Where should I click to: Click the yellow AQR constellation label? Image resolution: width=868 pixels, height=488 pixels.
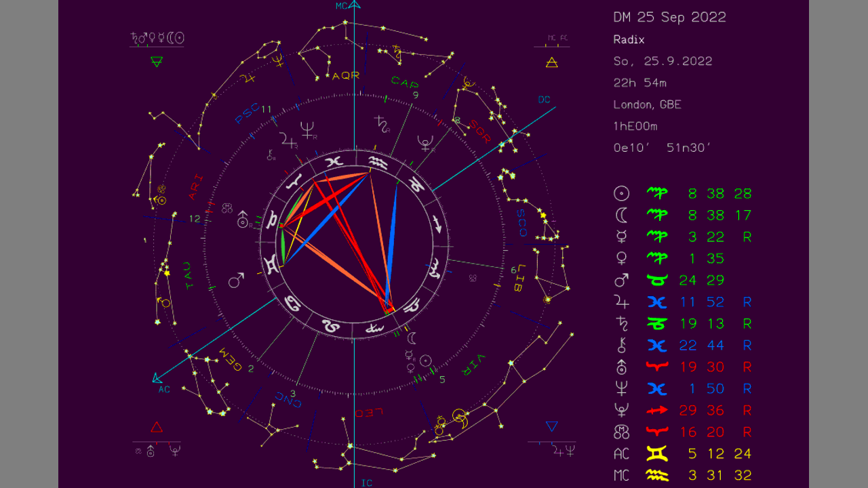tap(345, 76)
